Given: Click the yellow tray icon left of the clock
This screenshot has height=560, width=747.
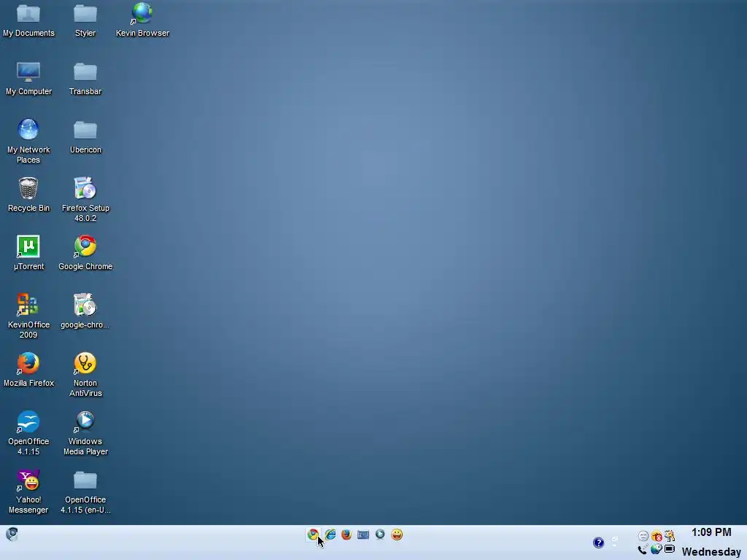Looking at the screenshot, I should [x=670, y=536].
